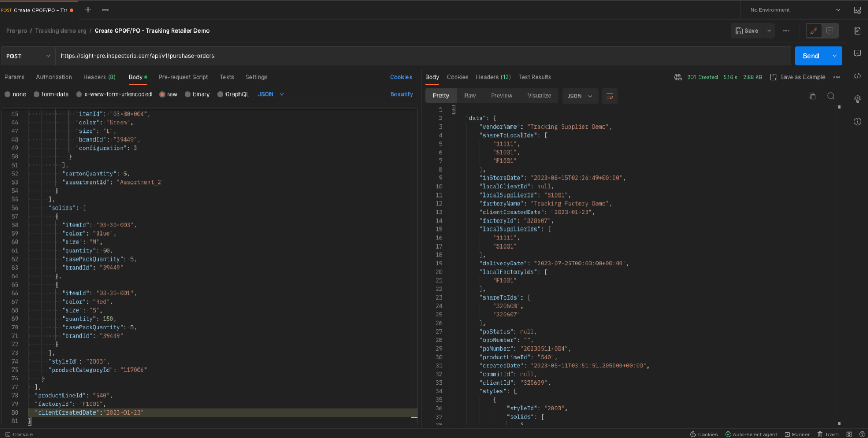Open the POST method dropdown
Image resolution: width=868 pixels, height=438 pixels.
(28, 56)
